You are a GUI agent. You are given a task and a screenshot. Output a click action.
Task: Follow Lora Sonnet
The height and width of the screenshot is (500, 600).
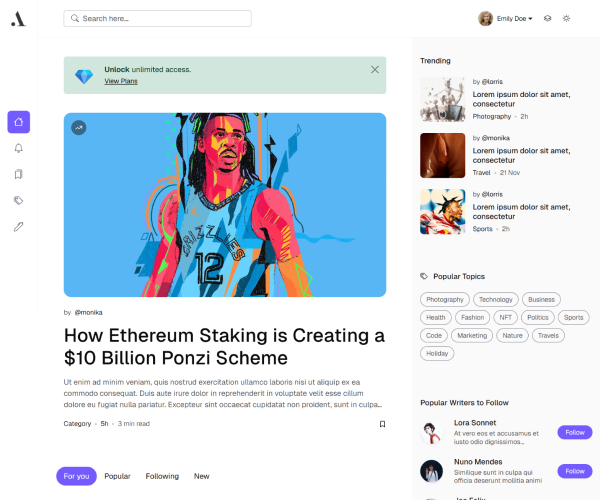click(575, 433)
